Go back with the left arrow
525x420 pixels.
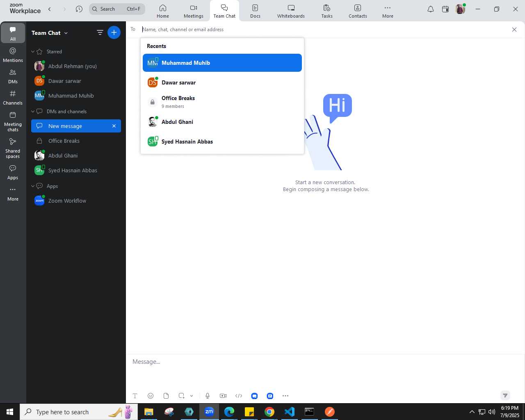click(x=50, y=9)
